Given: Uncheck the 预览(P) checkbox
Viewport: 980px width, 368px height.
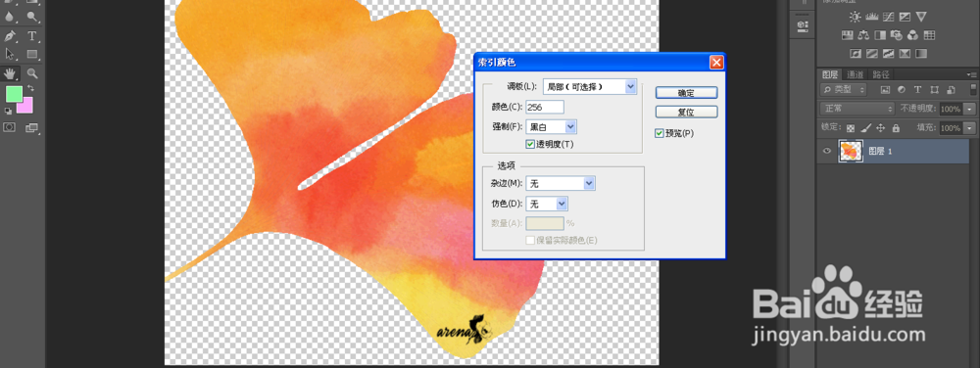Looking at the screenshot, I should (x=659, y=133).
